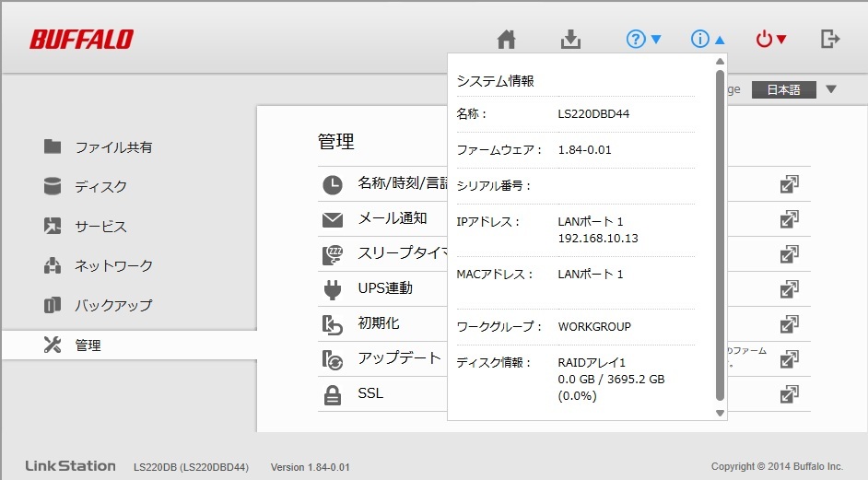
Task: Click the Home icon in top toolbar
Action: pyautogui.click(x=506, y=40)
